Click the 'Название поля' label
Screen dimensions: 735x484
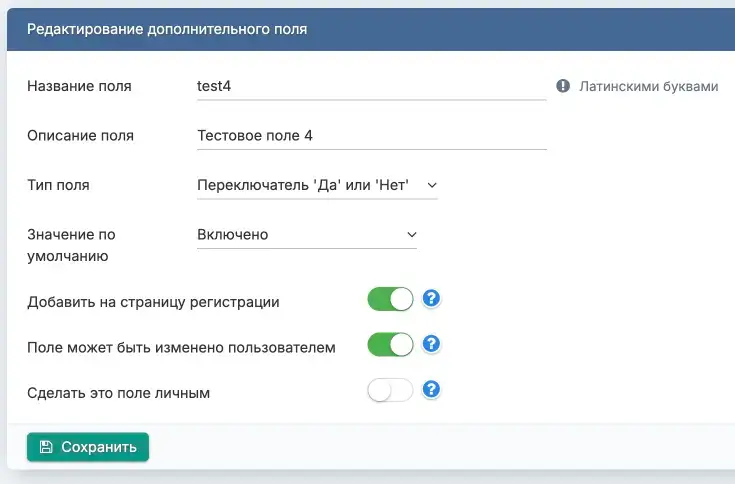[x=79, y=86]
